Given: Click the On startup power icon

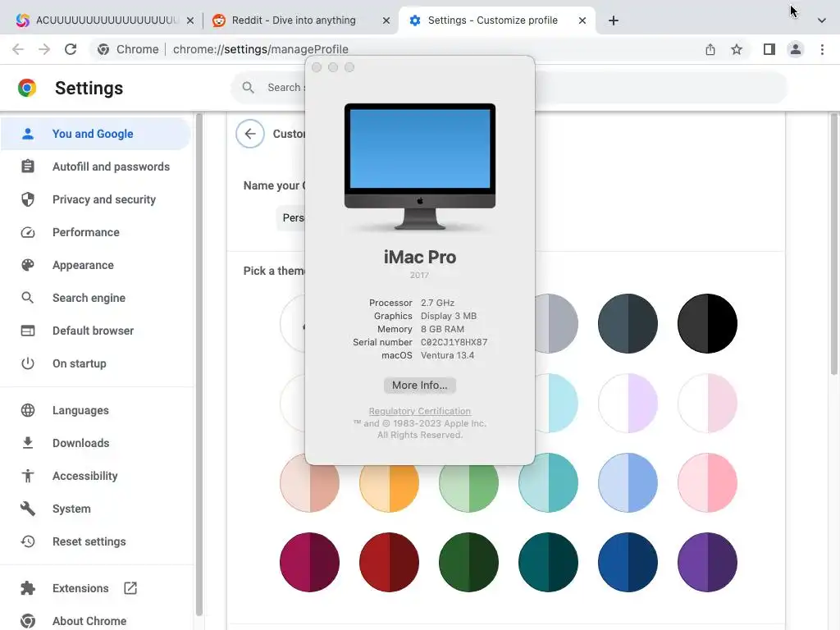Looking at the screenshot, I should click(x=28, y=363).
